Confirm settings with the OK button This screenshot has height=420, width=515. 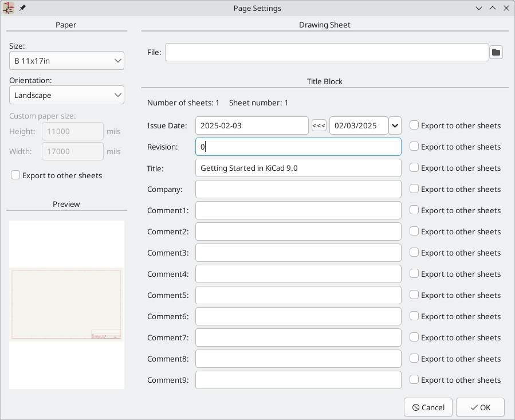click(x=480, y=407)
